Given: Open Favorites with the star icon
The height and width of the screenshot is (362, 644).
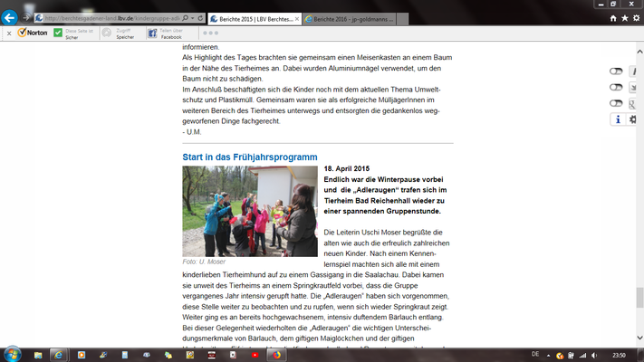Looking at the screenshot, I should click(625, 18).
